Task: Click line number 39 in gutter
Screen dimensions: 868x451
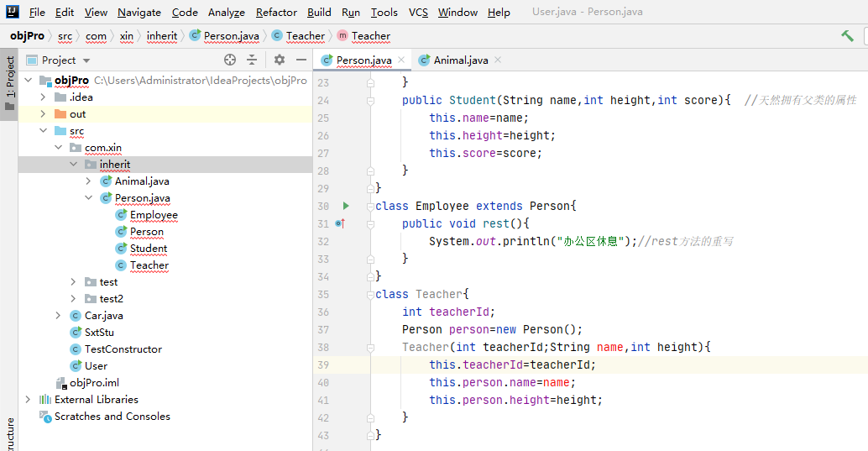Action: coord(323,365)
